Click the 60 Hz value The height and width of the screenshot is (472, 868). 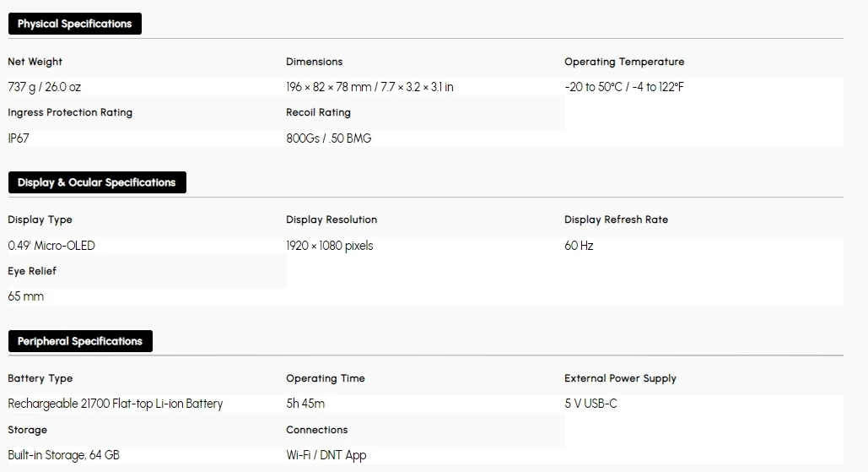click(x=579, y=246)
